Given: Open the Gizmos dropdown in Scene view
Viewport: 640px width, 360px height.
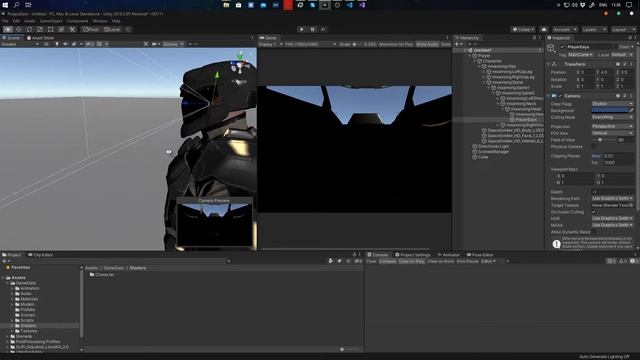Looking at the screenshot, I should point(173,44).
